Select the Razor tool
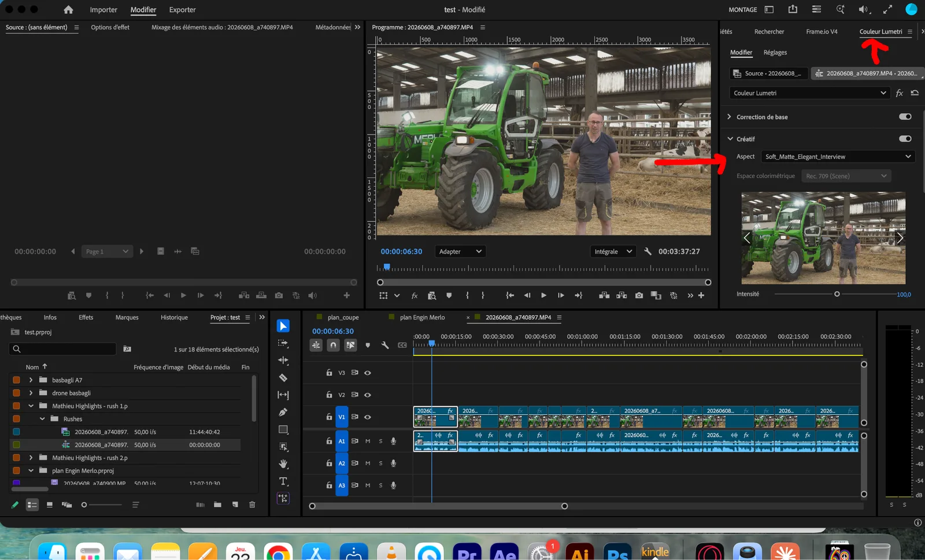The height and width of the screenshot is (560, 925). click(283, 378)
